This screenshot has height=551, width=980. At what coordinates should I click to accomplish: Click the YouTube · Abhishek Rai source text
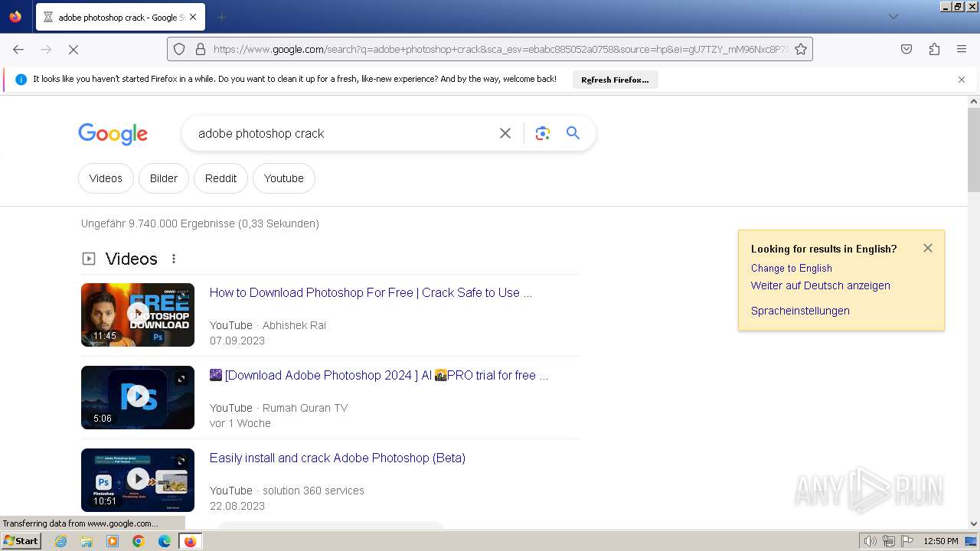point(268,325)
